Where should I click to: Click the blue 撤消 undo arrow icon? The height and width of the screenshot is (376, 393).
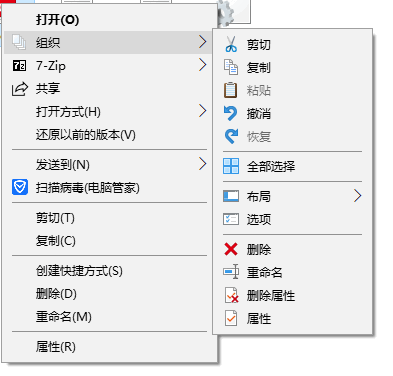coord(231,113)
